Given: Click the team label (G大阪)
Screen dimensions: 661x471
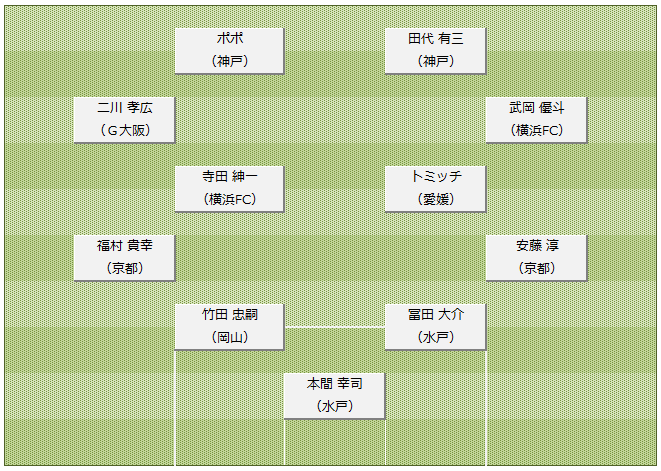Looking at the screenshot, I should (x=125, y=130).
